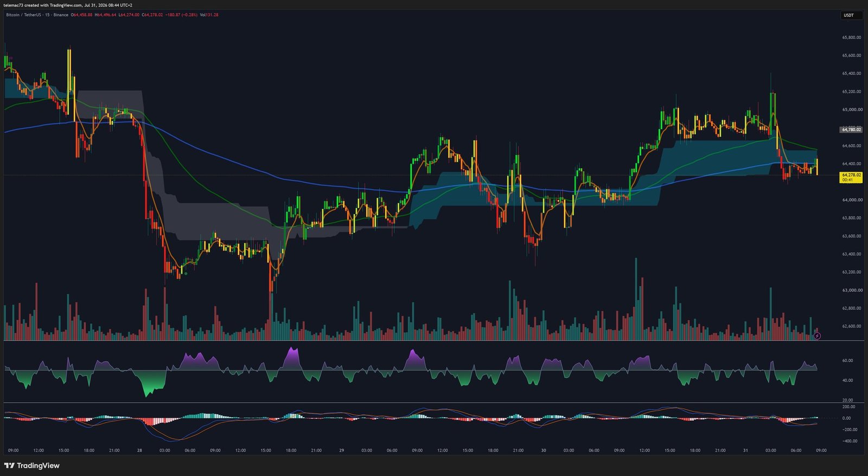Click the 'telemac73 created with TradingView.com' caption
This screenshot has height=476, width=868.
(42, 5)
